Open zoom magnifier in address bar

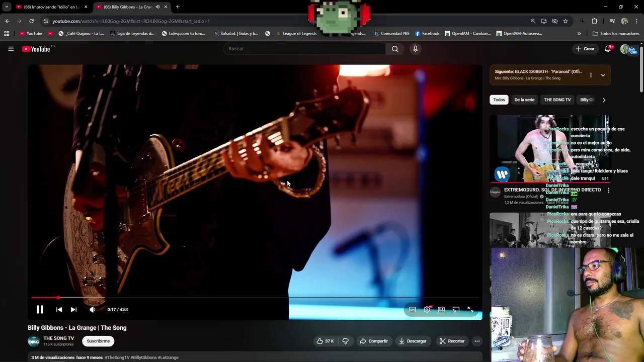(x=533, y=21)
